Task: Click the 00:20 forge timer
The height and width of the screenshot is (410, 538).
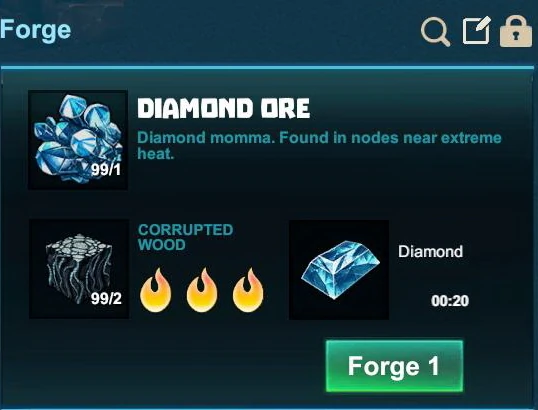Action: pyautogui.click(x=450, y=301)
